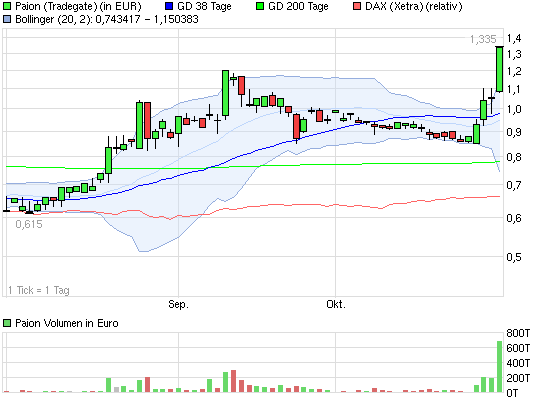The image size is (545, 401).
Task: Click the 1,0 price axis label
Action: click(x=514, y=109)
